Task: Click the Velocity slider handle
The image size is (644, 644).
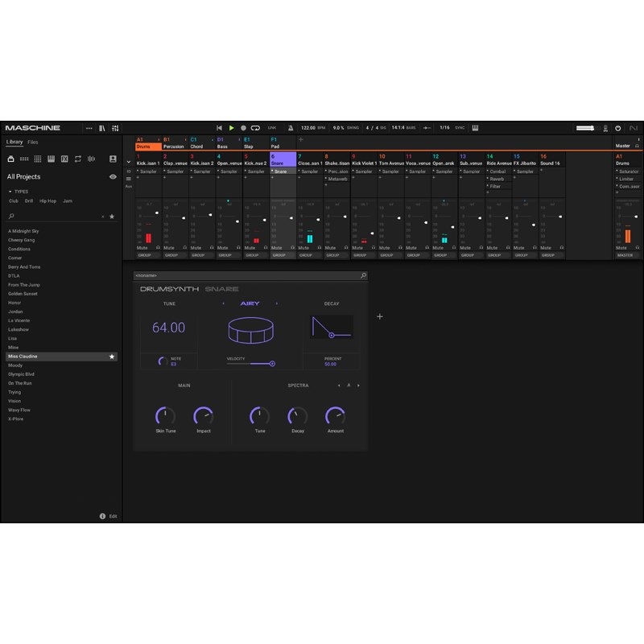Action: pos(272,364)
